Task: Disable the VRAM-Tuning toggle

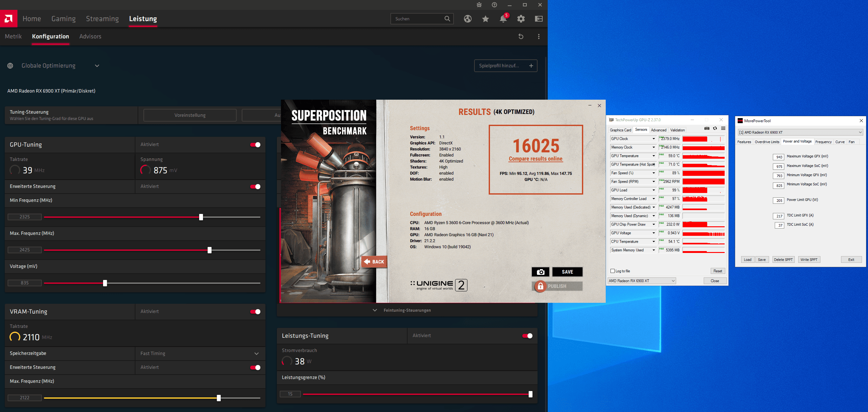Action: 255,311
